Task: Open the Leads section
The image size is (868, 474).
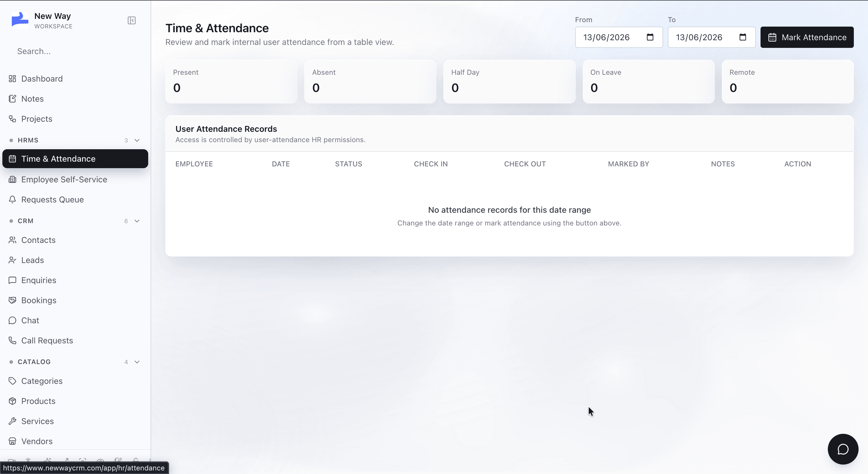Action: (x=75, y=260)
